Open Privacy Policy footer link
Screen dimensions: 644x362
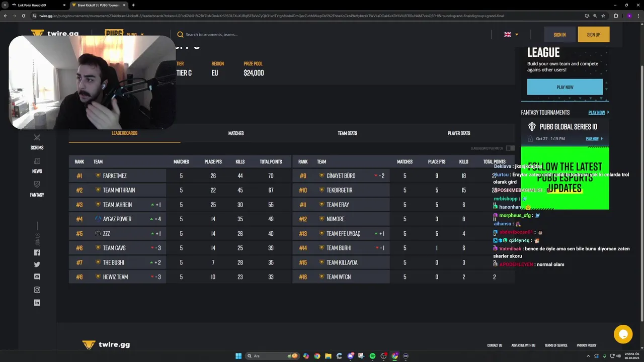click(586, 345)
